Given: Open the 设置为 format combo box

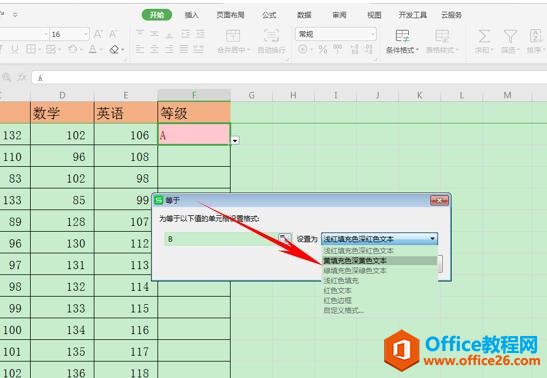Looking at the screenshot, I should [x=379, y=239].
